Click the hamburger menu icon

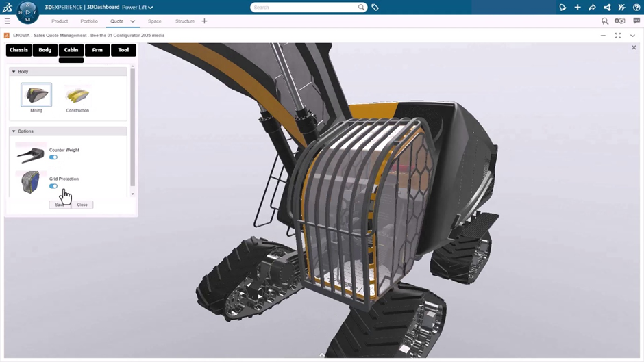pos(8,21)
